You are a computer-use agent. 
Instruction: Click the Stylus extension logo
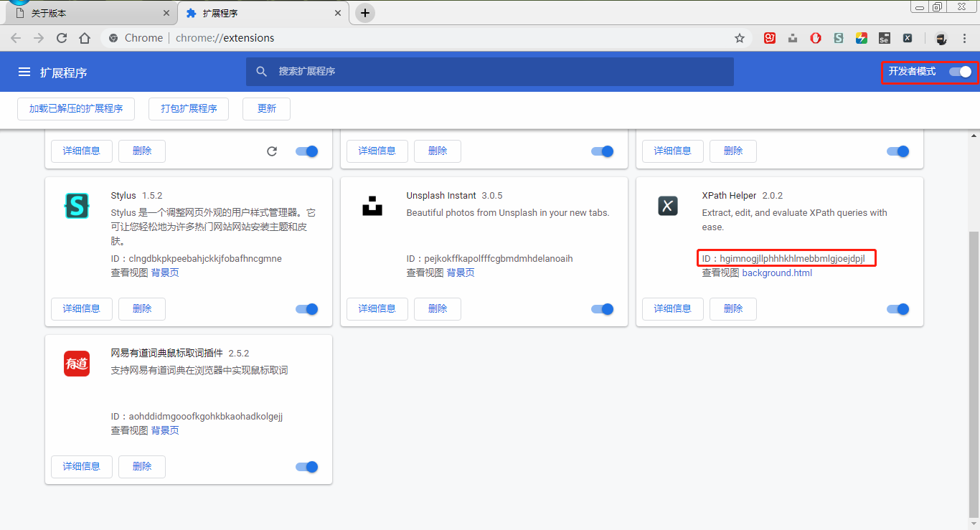tap(77, 207)
